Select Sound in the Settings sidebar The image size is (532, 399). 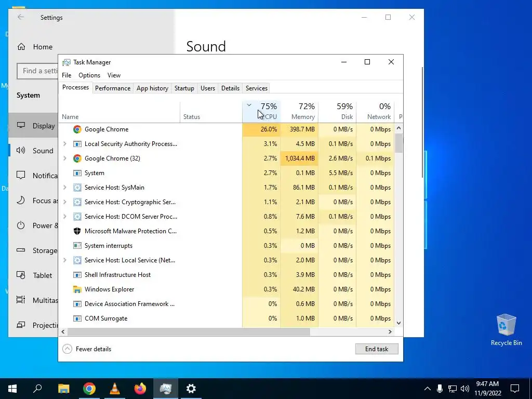click(34, 151)
